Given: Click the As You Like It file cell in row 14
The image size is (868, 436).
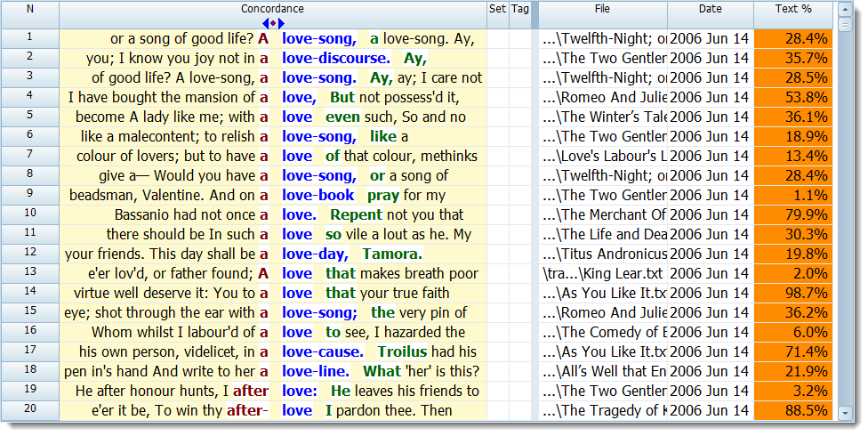Looking at the screenshot, I should tap(603, 293).
